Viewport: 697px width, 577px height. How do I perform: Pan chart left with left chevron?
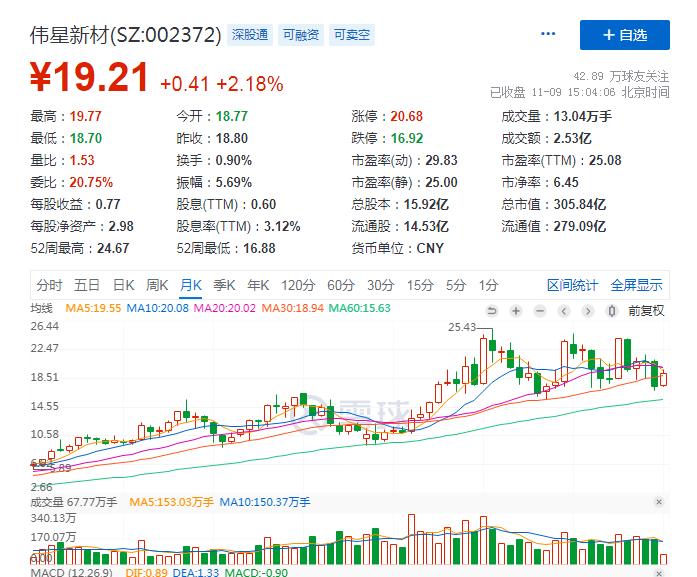pyautogui.click(x=564, y=311)
